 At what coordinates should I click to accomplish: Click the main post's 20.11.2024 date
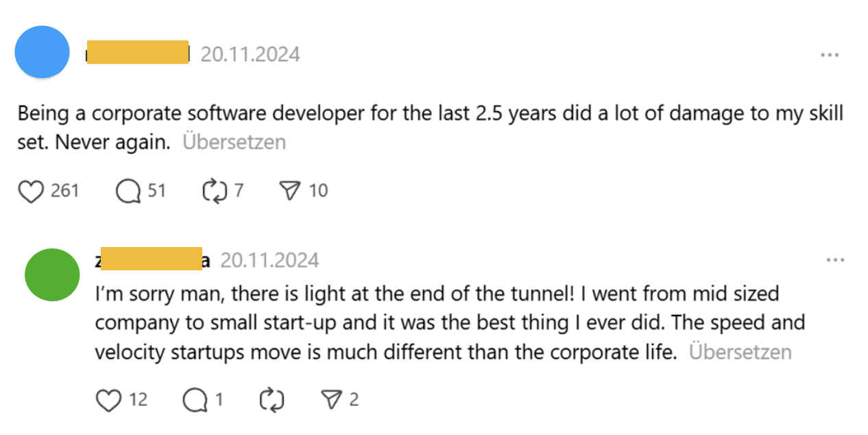250,54
